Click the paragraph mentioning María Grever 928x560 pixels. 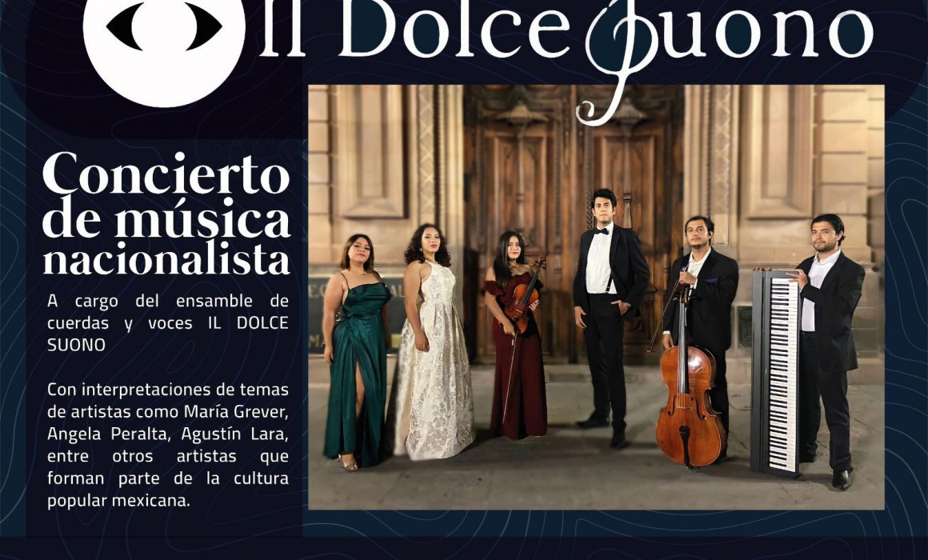coord(168,445)
